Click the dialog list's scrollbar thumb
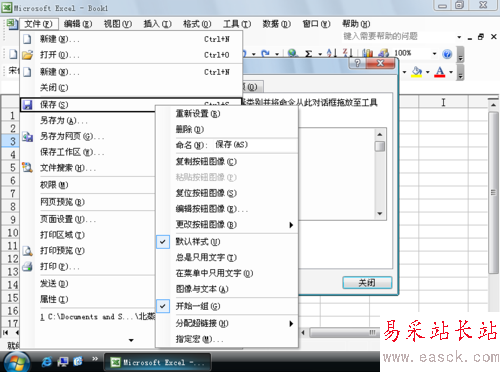This screenshot has height=372, width=500. (380, 146)
